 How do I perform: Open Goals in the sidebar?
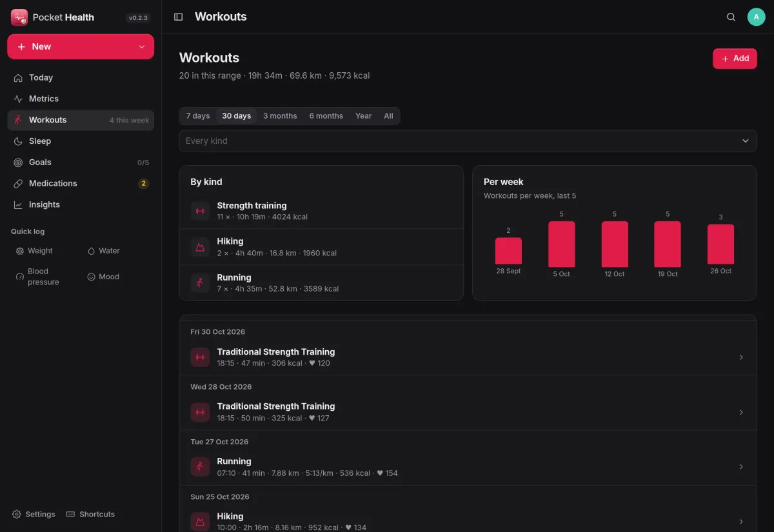tap(81, 163)
